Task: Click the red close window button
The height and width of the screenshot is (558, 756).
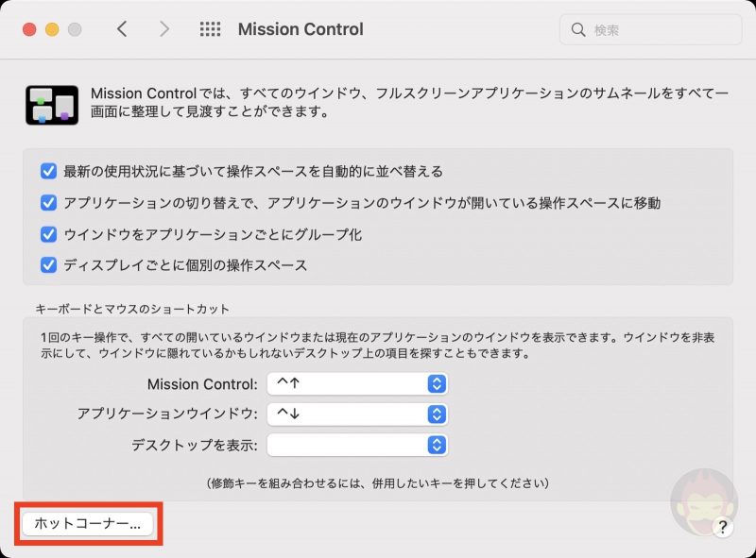Action: (x=27, y=29)
